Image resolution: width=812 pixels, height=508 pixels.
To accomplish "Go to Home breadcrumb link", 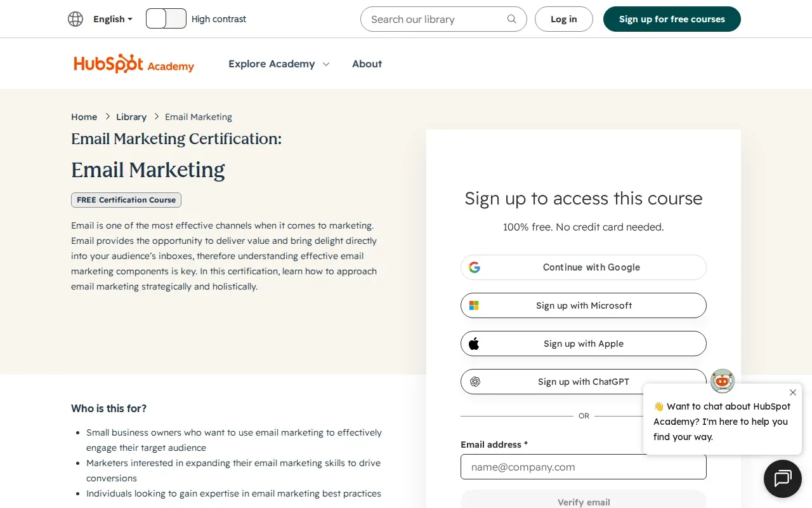I will tap(84, 117).
